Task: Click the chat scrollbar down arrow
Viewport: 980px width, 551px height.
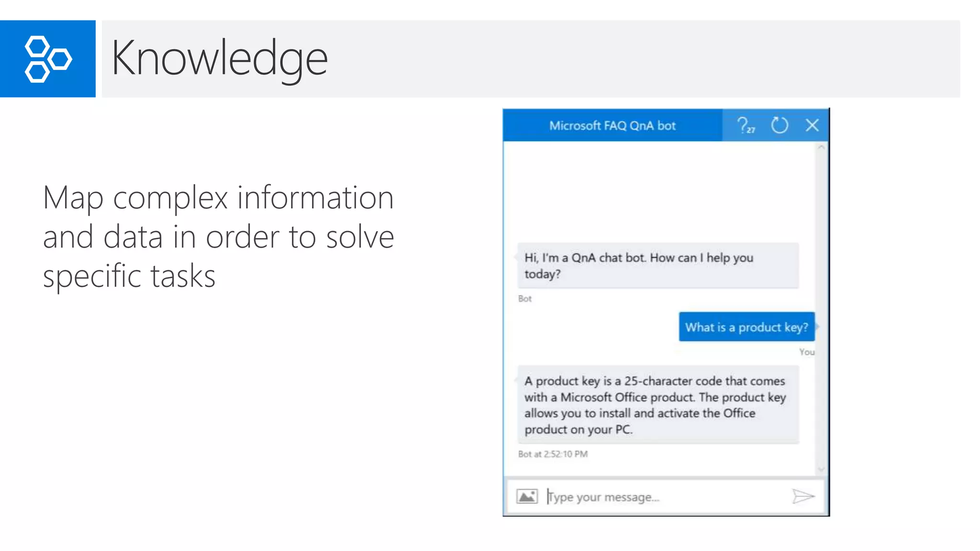Action: click(821, 469)
